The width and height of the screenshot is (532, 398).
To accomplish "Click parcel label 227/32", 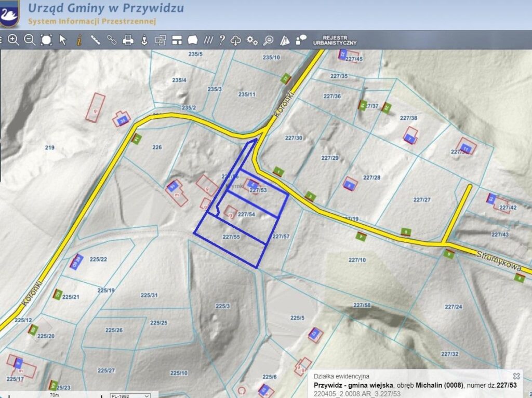I will [x=450, y=354].
